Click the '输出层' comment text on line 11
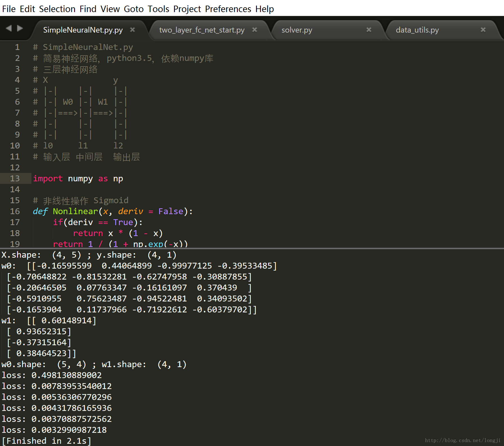Image resolution: width=504 pixels, height=446 pixels. tap(126, 157)
